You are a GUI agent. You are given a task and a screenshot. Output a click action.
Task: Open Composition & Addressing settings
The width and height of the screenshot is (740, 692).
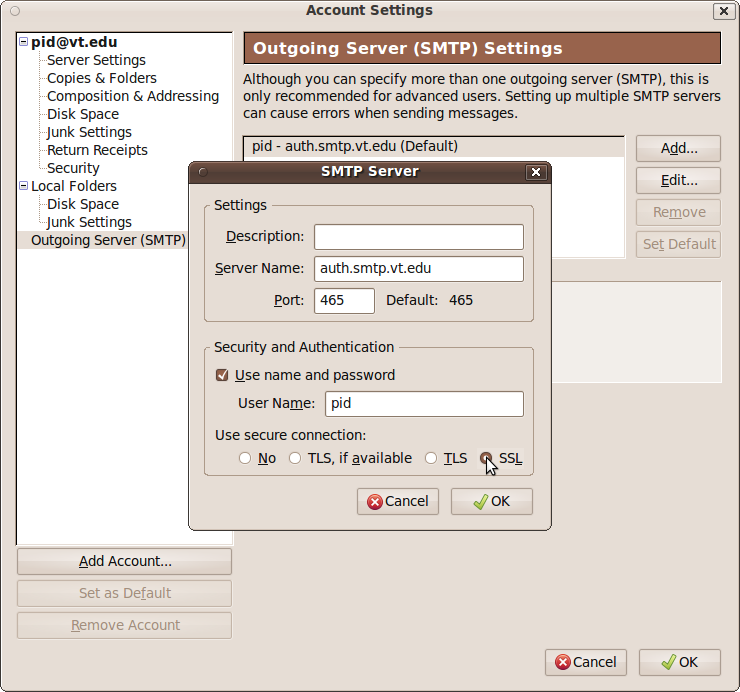pyautogui.click(x=132, y=96)
